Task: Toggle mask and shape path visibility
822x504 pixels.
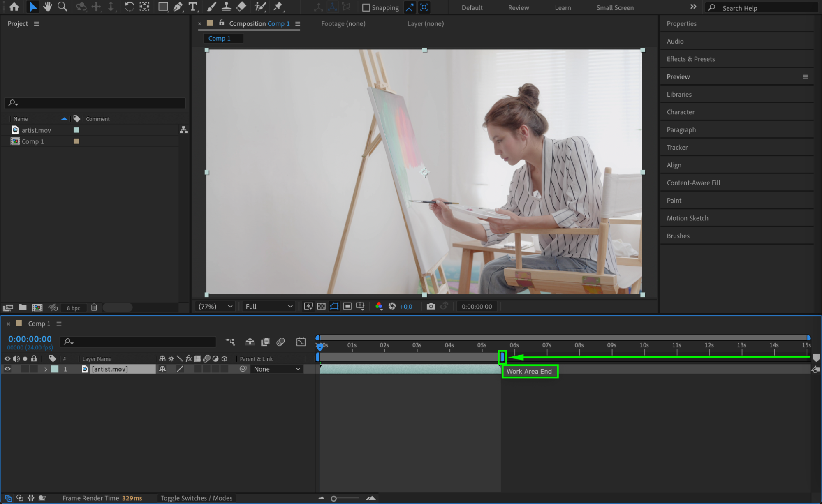Action: [x=334, y=306]
